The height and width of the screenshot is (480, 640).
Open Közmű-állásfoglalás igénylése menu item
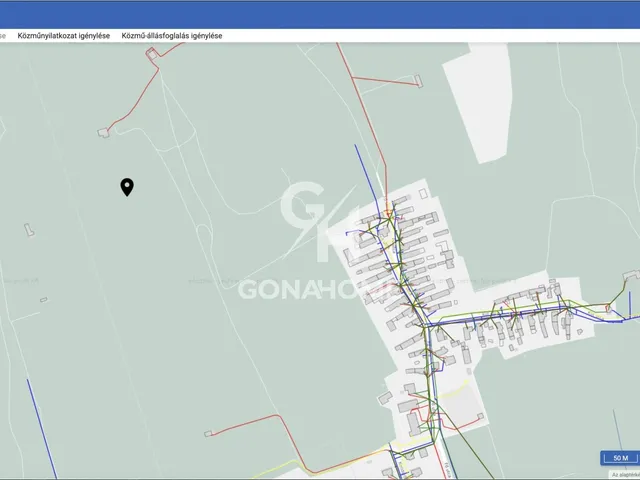(172, 36)
